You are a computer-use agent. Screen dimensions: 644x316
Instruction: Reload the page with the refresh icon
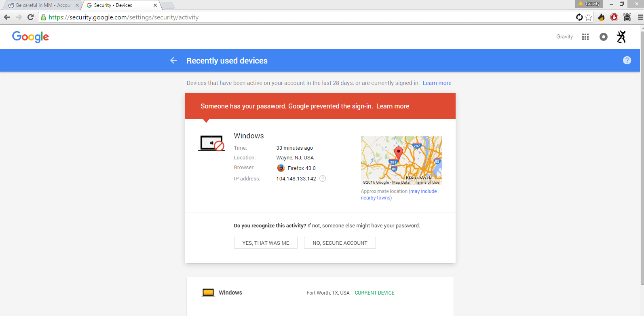(x=30, y=17)
